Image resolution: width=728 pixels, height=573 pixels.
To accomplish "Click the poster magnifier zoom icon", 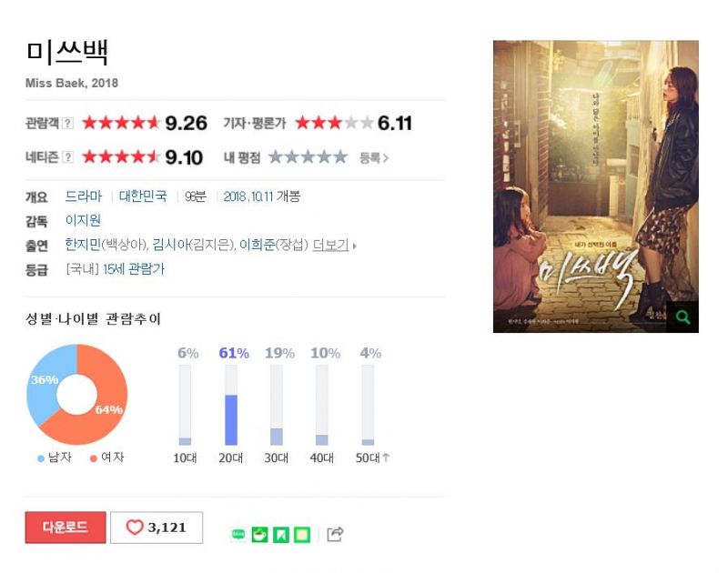I will pos(682,317).
